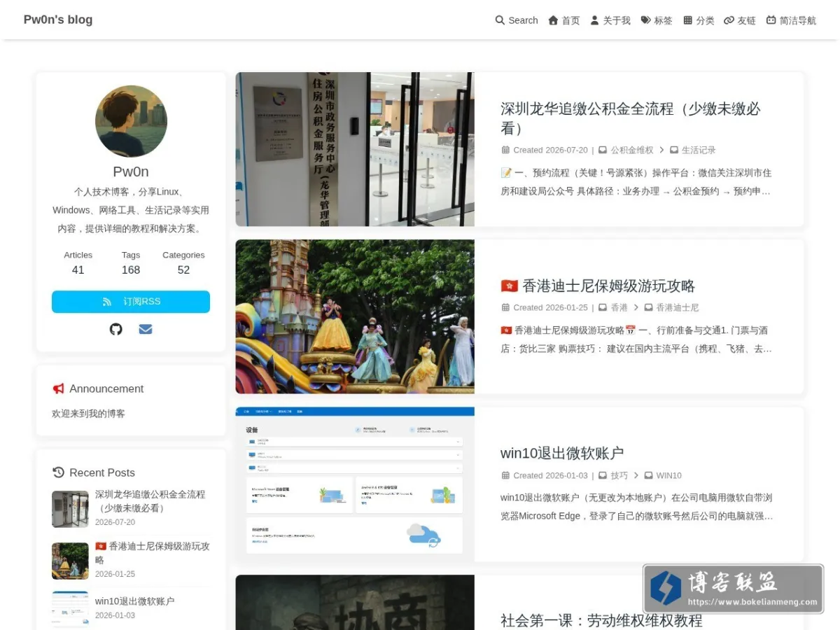The width and height of the screenshot is (840, 630).
Task: Click the date Created 2026-01-25
Action: pos(550,307)
